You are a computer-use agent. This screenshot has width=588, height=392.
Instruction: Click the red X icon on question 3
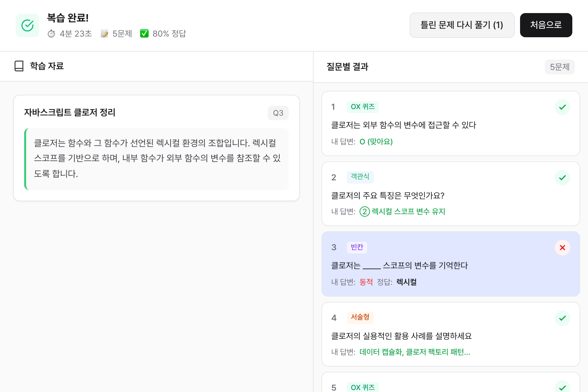click(562, 248)
